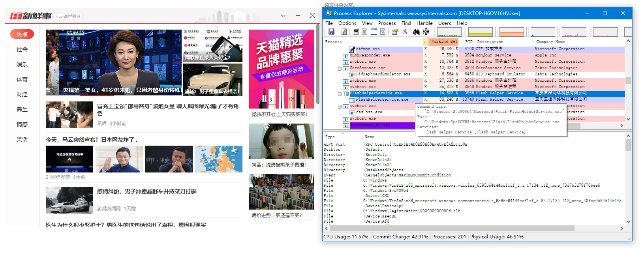Click process list scrollbar down arrow
Image resolution: width=644 pixels, height=253 pixels.
[x=628, y=119]
